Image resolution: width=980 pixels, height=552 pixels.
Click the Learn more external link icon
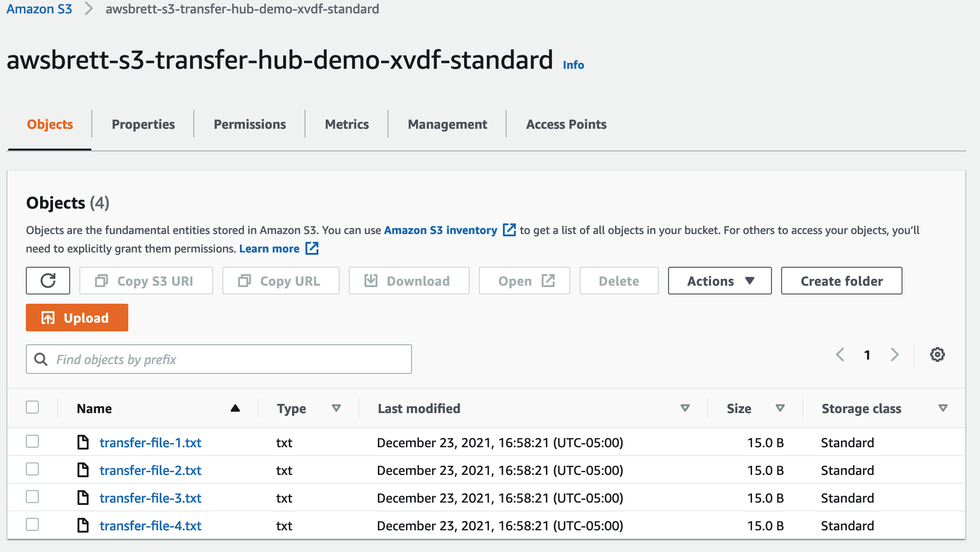tap(312, 248)
